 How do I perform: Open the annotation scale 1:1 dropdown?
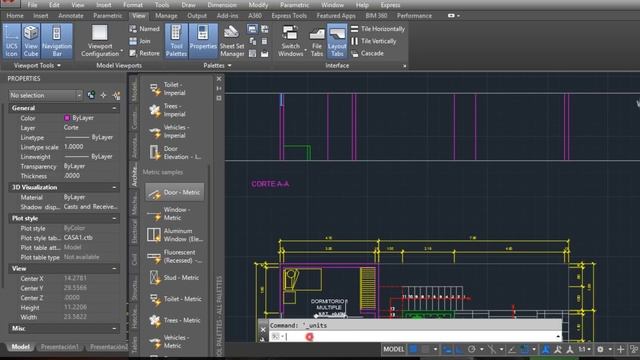tap(584, 349)
